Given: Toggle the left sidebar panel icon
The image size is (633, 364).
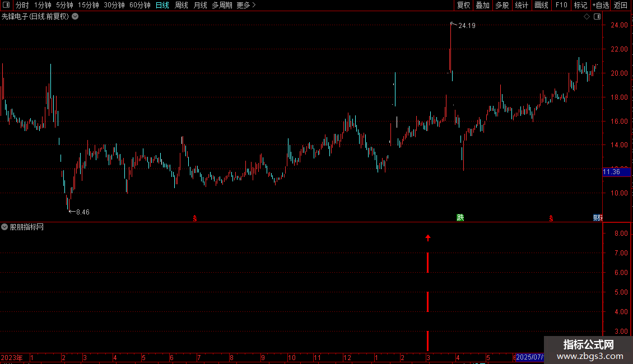Looking at the screenshot, I should [6, 5].
